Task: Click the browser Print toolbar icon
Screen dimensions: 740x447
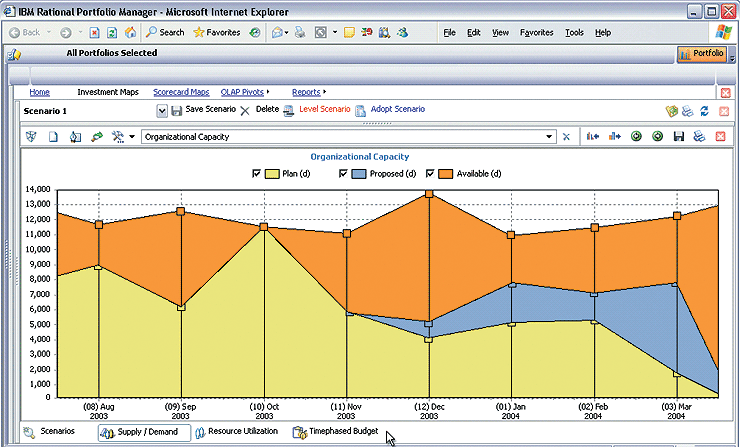Action: pos(300,32)
